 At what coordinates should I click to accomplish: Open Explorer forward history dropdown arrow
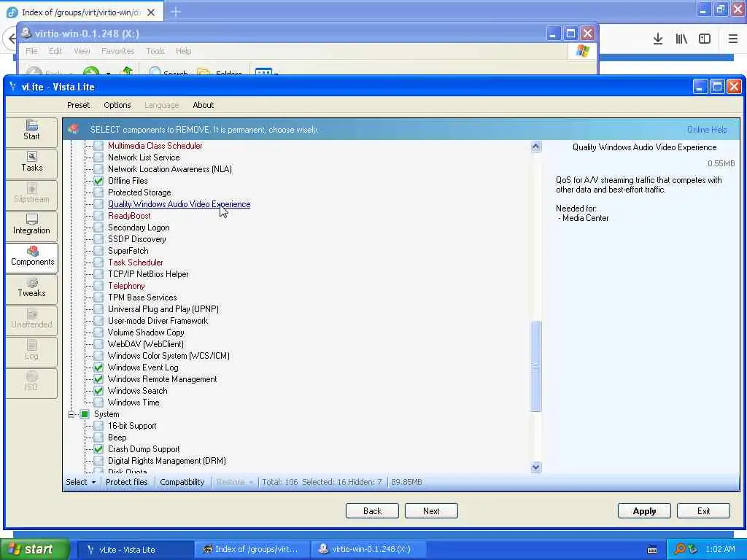pos(109,72)
